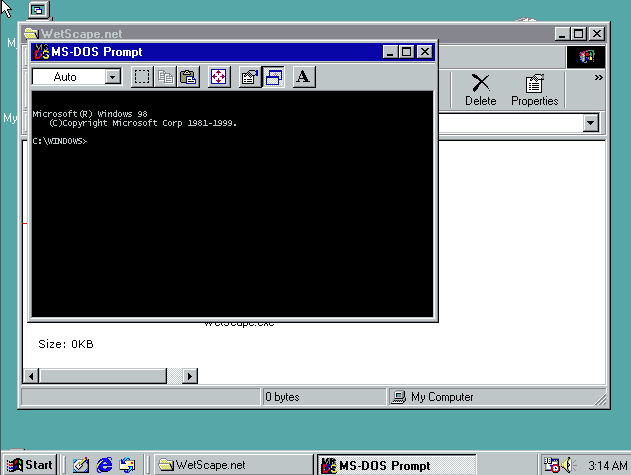The height and width of the screenshot is (475, 631).
Task: Click the desktop icon at top left
Action: 39,10
